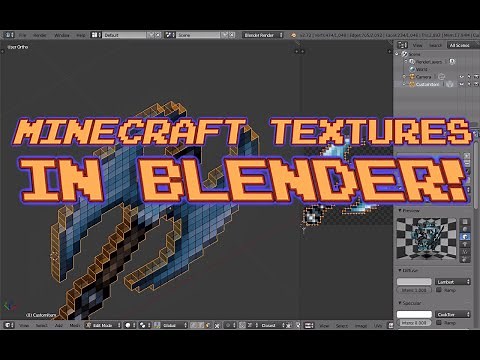This screenshot has width=480, height=360.
Task: Select large sphere sky preview icon
Action: pos(465,259)
